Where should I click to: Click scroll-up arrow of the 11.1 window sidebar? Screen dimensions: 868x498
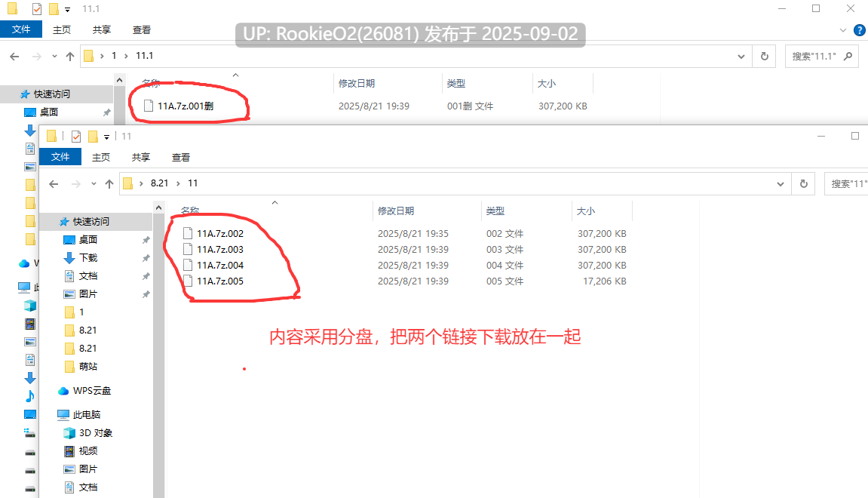(x=120, y=80)
